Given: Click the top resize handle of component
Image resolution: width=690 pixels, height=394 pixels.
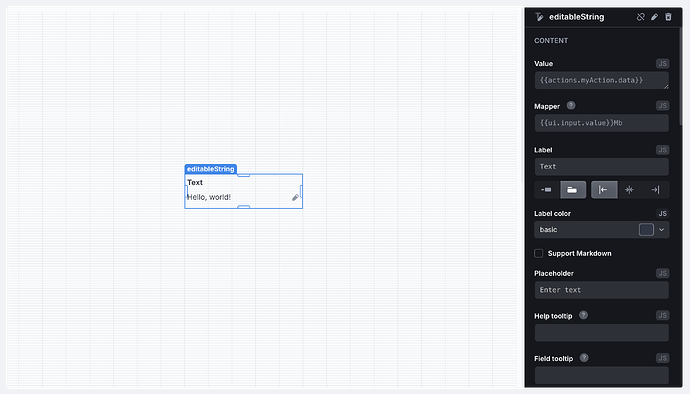Looking at the screenshot, I should 243,175.
